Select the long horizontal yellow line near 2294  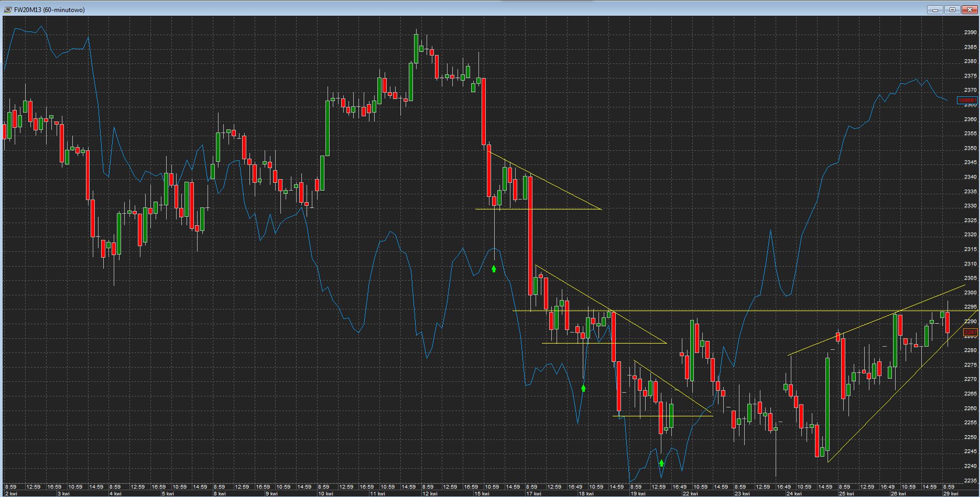click(734, 311)
